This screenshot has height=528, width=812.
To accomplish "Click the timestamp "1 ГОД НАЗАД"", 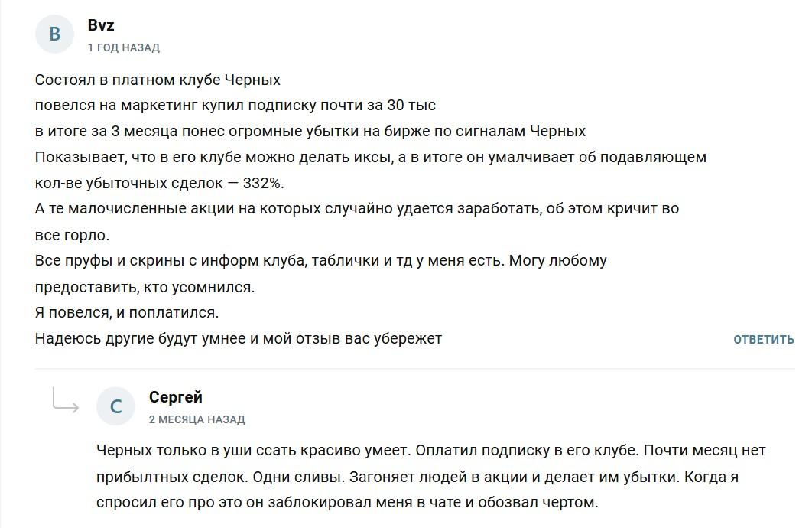I will 124,46.
